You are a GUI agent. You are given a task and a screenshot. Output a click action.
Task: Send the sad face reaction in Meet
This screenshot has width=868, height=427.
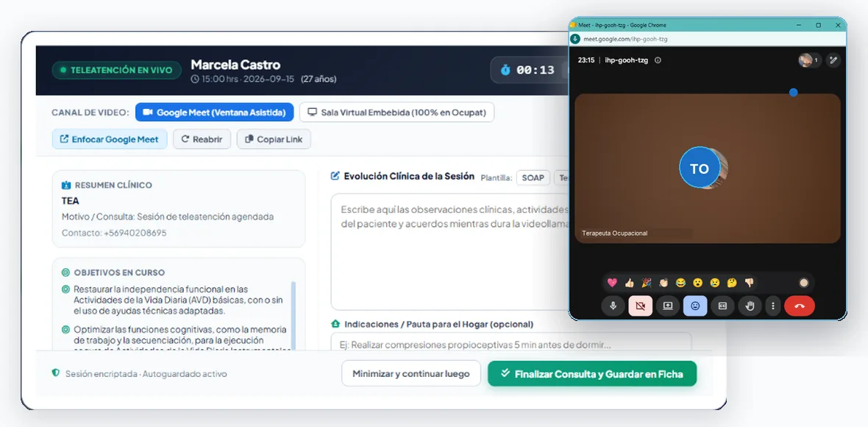pyautogui.click(x=715, y=283)
